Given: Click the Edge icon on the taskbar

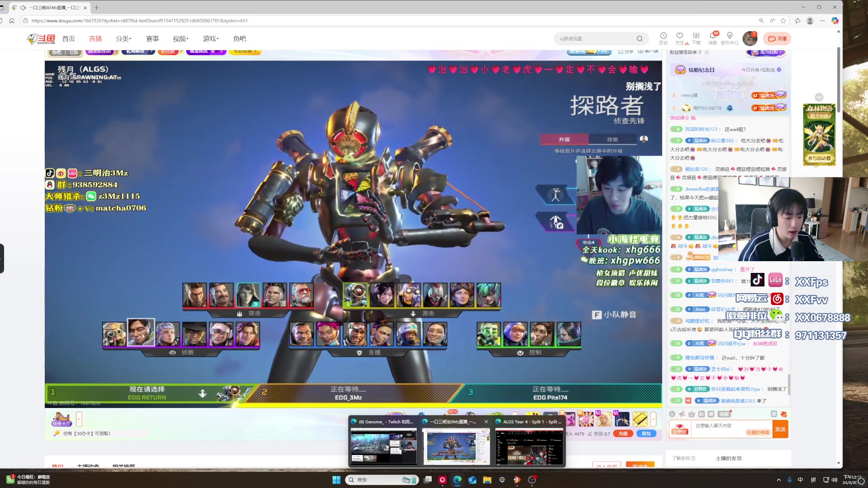Looking at the screenshot, I should [x=457, y=480].
